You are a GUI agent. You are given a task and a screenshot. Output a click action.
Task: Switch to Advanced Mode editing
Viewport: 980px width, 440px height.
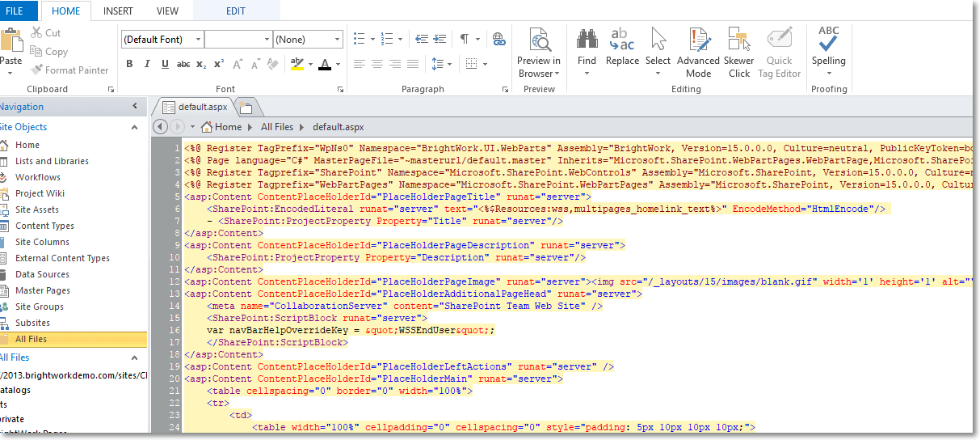point(698,53)
